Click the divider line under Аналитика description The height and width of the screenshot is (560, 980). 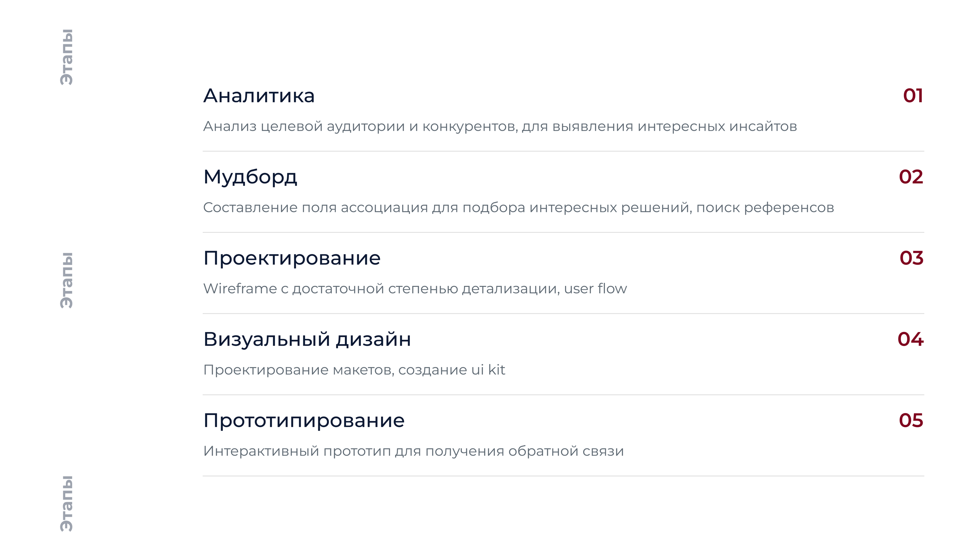click(x=563, y=151)
